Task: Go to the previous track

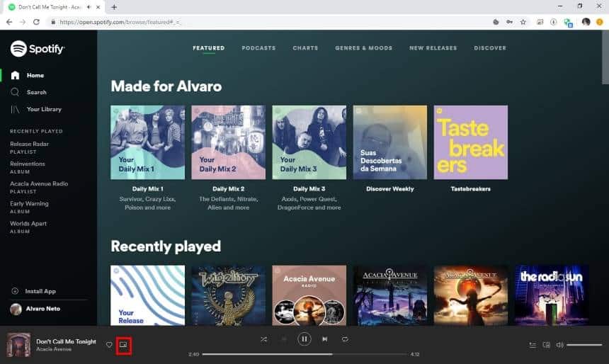Action: point(284,339)
